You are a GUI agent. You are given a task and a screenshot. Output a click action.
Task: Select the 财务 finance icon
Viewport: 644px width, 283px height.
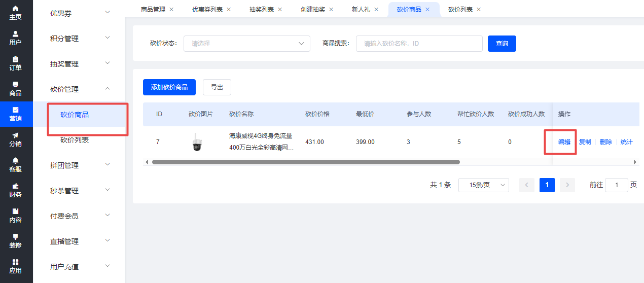16,190
